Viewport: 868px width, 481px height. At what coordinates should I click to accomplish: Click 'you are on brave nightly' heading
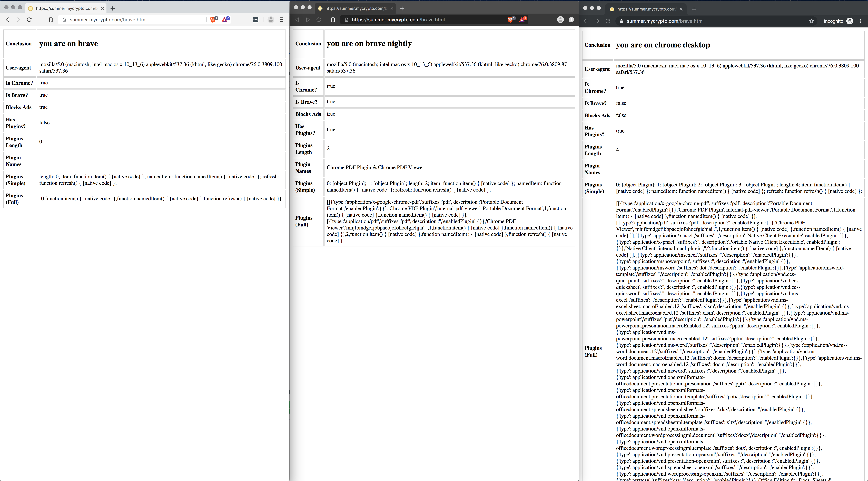(x=369, y=43)
